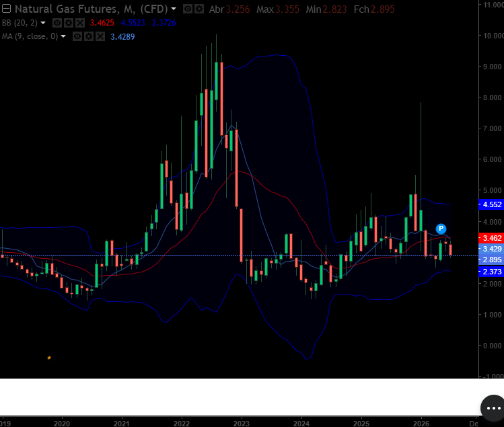Hide the MA (9, close, 0) indicator
Image resolution: width=504 pixels, height=427 pixels.
click(x=77, y=36)
